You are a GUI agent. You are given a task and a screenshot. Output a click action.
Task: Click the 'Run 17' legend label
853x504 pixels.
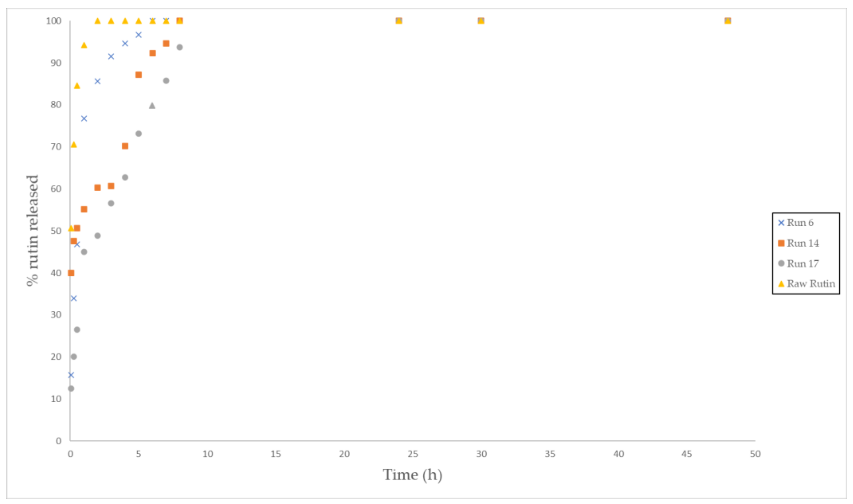coord(803,264)
